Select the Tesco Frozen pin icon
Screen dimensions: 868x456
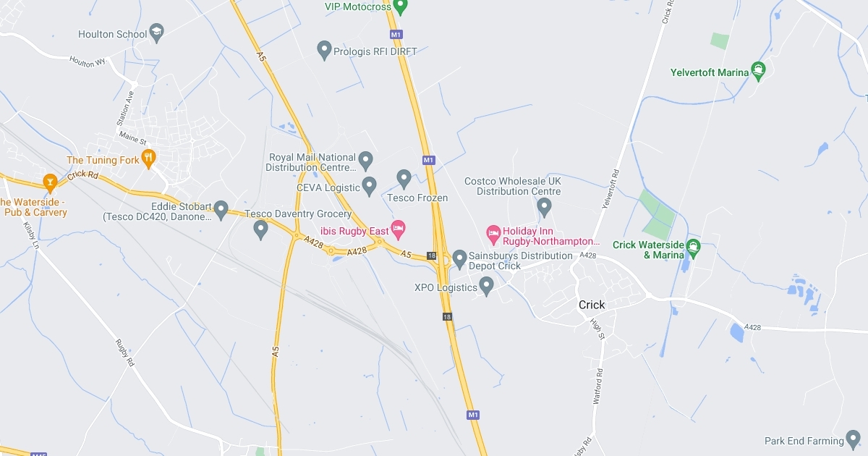pos(404,178)
